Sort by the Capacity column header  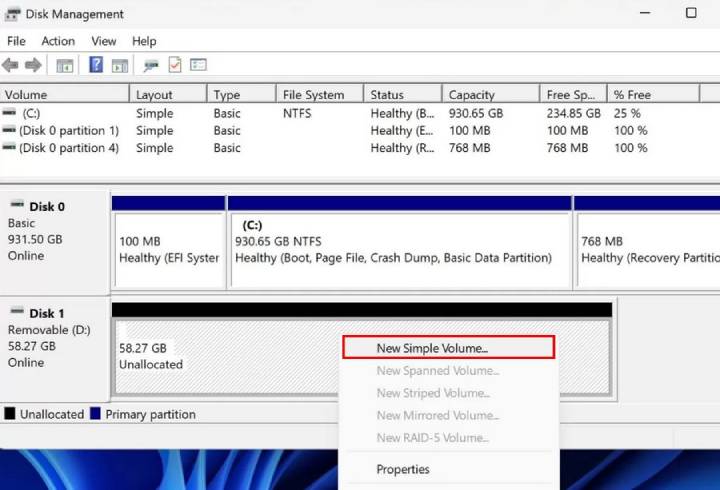click(491, 95)
